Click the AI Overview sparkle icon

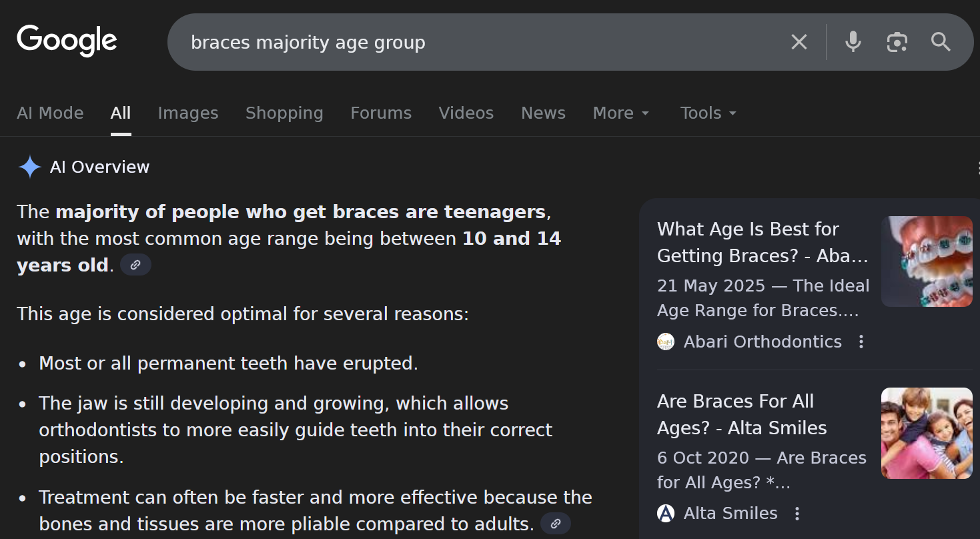29,167
